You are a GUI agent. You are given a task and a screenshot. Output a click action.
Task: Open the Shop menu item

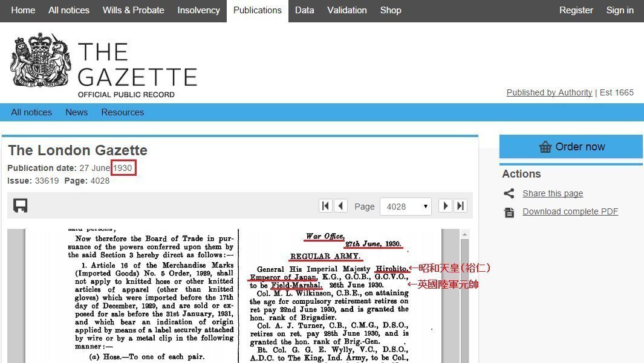click(x=391, y=10)
